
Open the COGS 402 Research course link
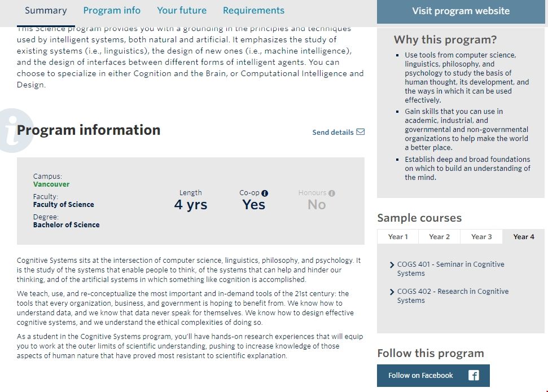(x=453, y=296)
